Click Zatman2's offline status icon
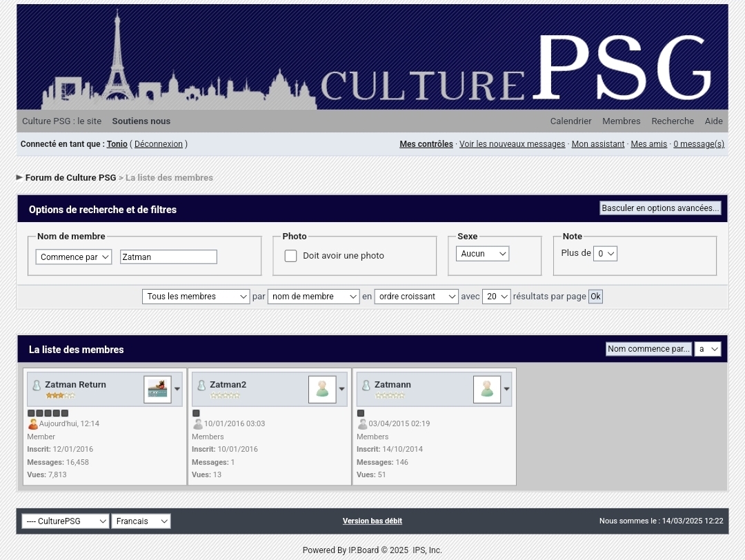This screenshot has height=560, width=745. (197, 424)
